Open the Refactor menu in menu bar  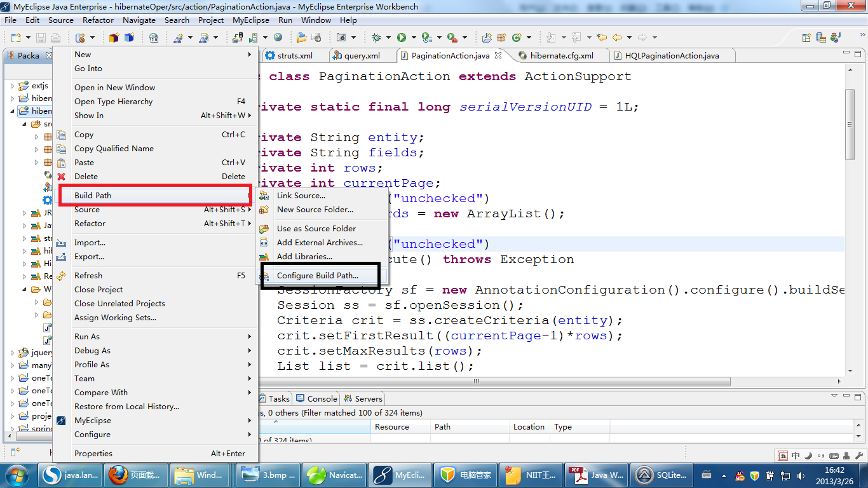tap(98, 20)
